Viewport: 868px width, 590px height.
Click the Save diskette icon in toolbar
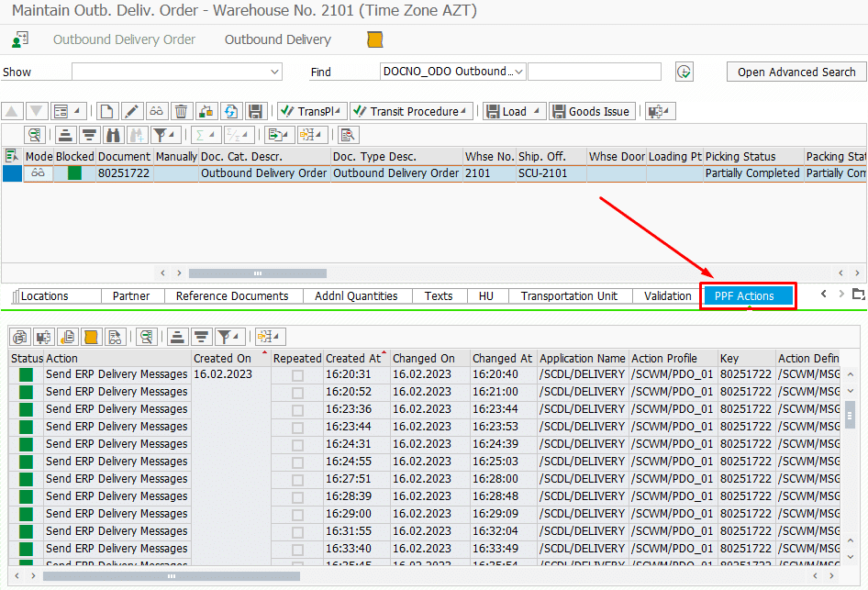(x=256, y=111)
